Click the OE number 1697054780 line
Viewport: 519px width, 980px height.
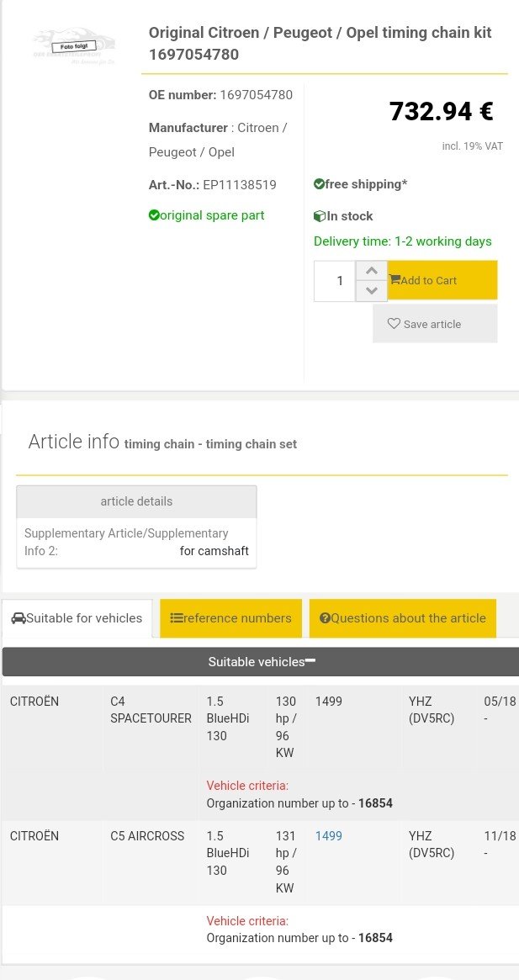click(x=220, y=95)
